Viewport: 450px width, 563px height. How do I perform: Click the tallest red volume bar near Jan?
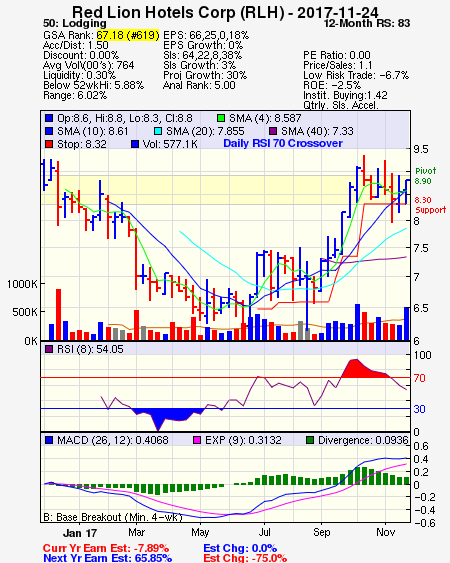59,315
